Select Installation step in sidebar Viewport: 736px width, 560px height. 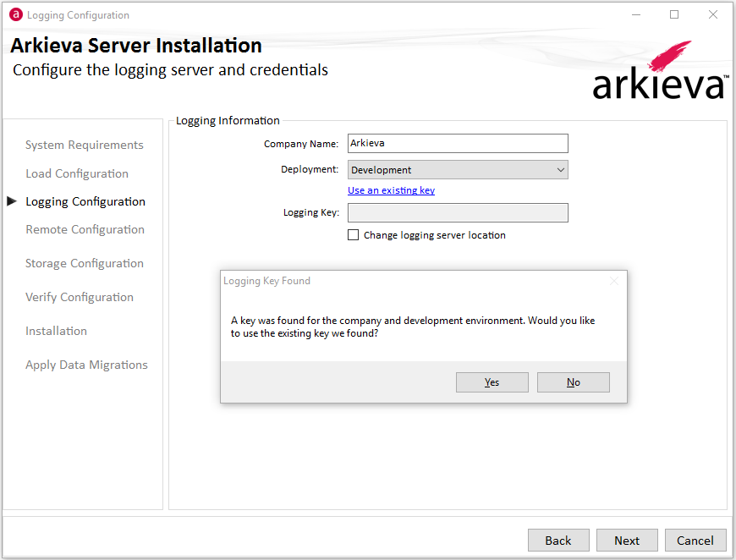tap(56, 331)
